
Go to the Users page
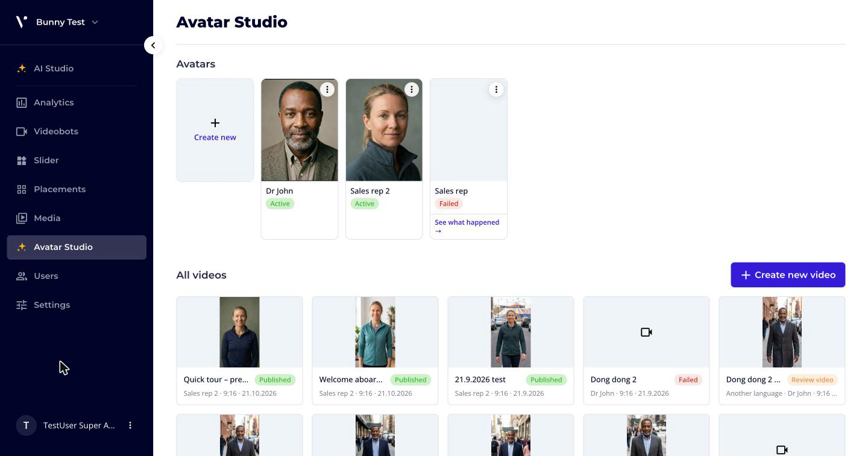[x=77, y=276]
